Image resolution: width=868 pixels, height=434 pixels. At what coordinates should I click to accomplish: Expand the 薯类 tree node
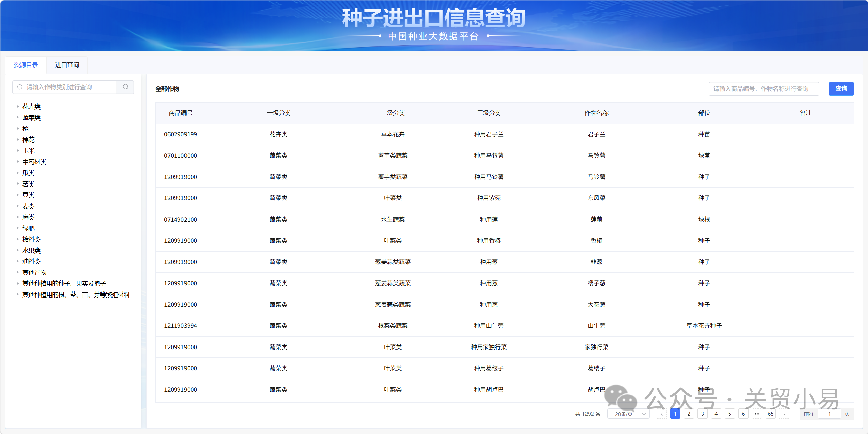point(18,184)
